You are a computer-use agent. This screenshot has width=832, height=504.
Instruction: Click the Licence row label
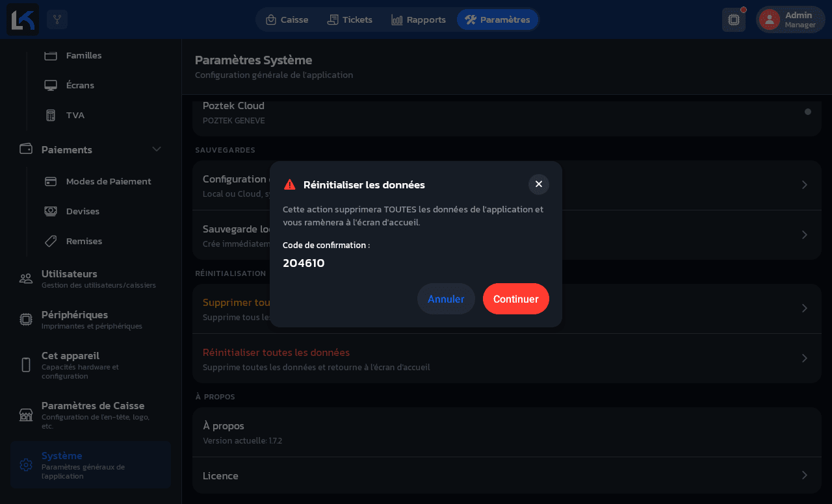pyautogui.click(x=220, y=475)
